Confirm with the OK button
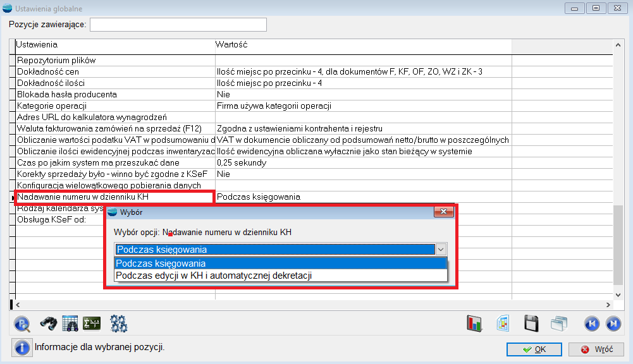 tap(534, 349)
